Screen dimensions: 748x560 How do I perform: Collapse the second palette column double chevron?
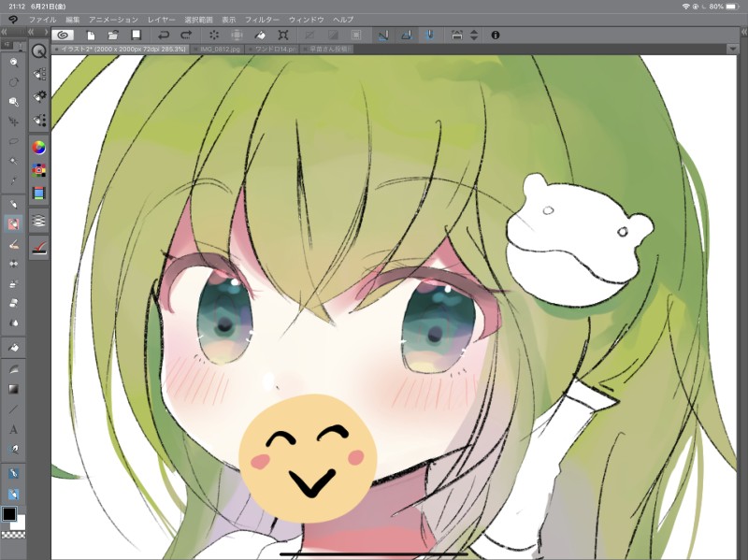click(31, 32)
